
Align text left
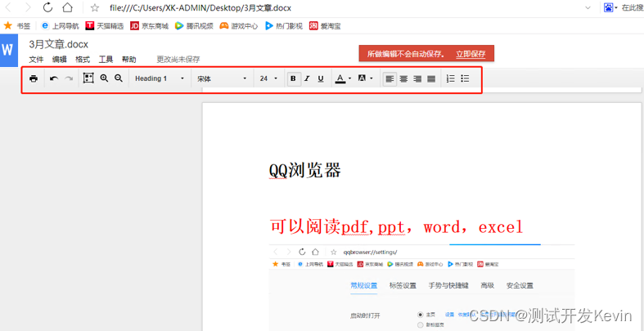point(390,79)
